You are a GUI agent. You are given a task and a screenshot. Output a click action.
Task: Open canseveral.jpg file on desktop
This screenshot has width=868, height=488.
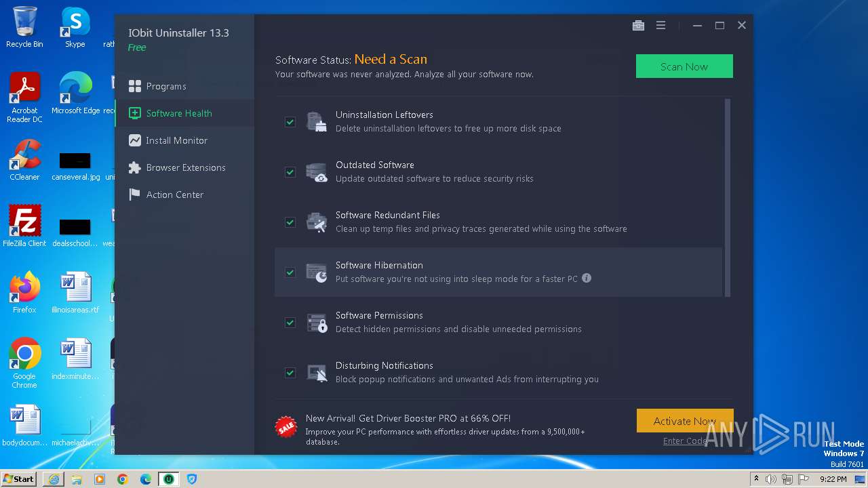pyautogui.click(x=75, y=167)
